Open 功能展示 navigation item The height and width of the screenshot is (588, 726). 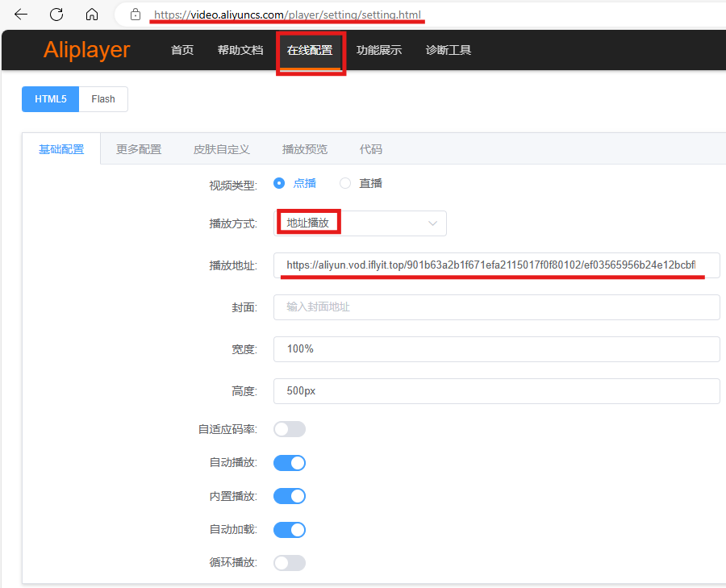tap(379, 50)
